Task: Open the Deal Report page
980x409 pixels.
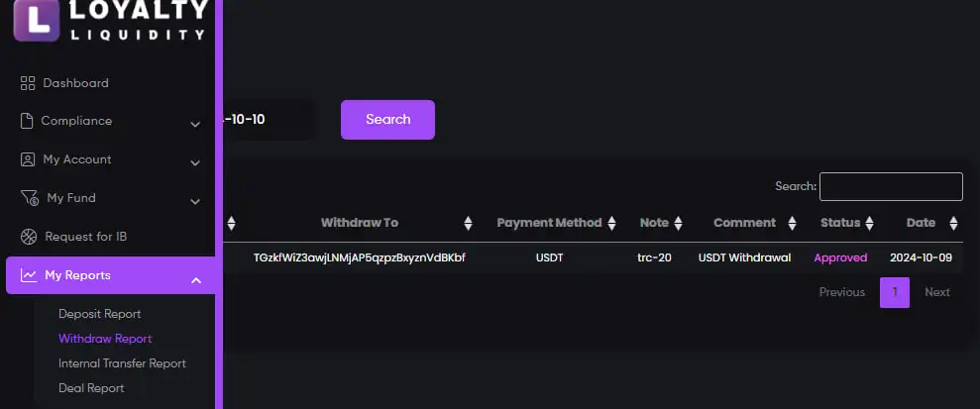Action: [91, 388]
